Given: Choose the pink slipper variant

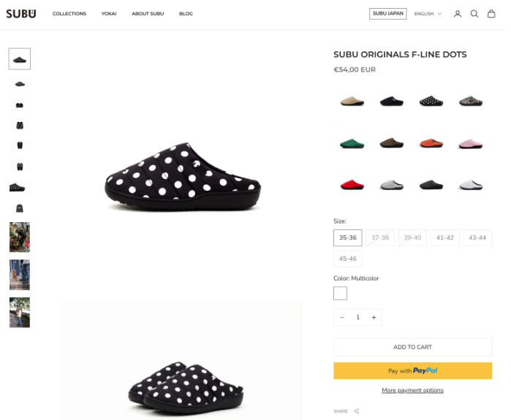Looking at the screenshot, I should point(472,142).
